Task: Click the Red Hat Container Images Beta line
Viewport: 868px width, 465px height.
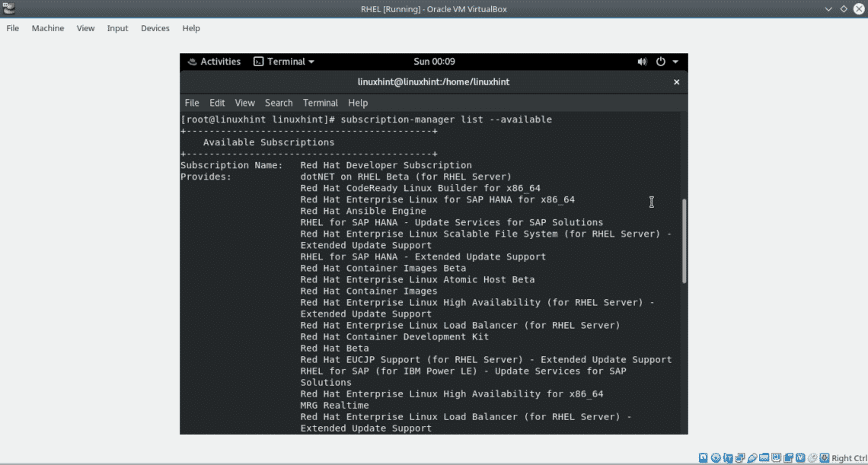Action: tap(383, 269)
